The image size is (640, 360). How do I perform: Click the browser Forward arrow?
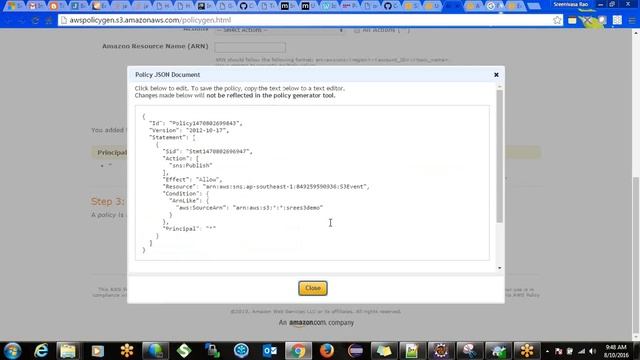tap(22, 20)
